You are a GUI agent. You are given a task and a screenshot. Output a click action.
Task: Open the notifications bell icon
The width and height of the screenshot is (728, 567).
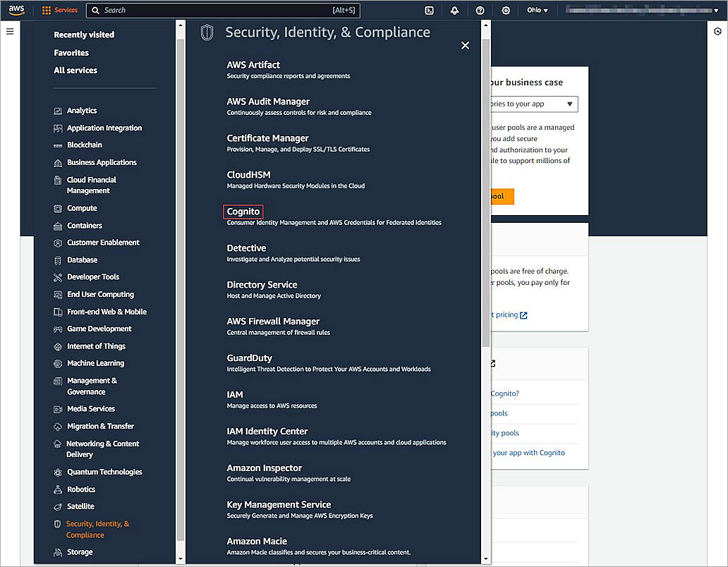tap(454, 10)
